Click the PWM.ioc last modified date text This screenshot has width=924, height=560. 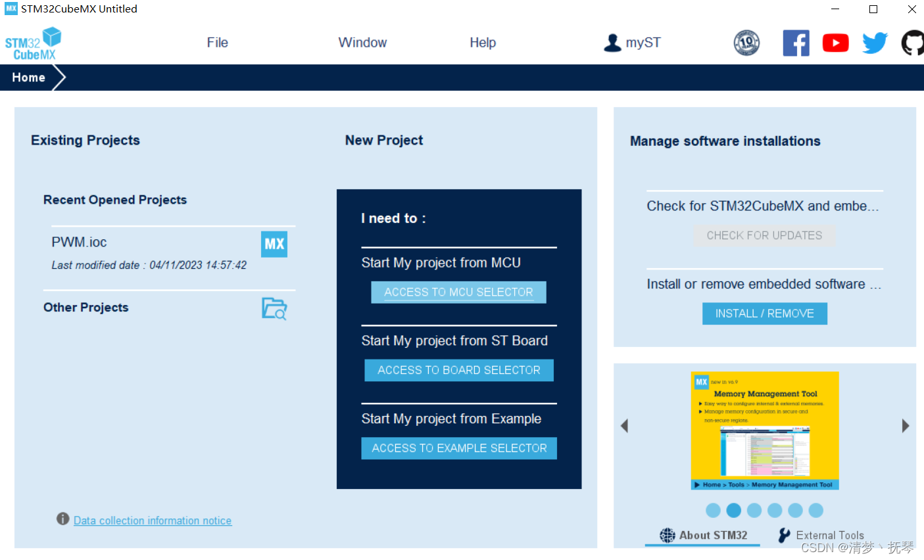(149, 265)
